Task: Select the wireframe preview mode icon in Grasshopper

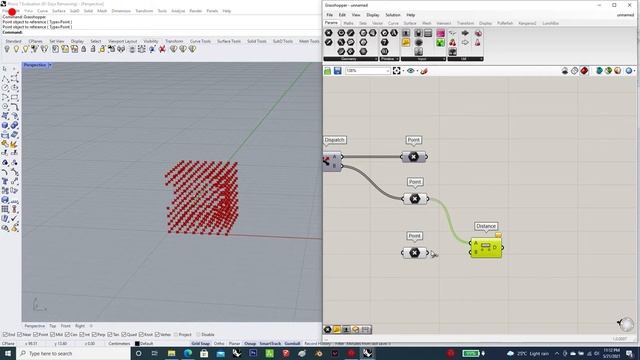Action: click(x=575, y=71)
